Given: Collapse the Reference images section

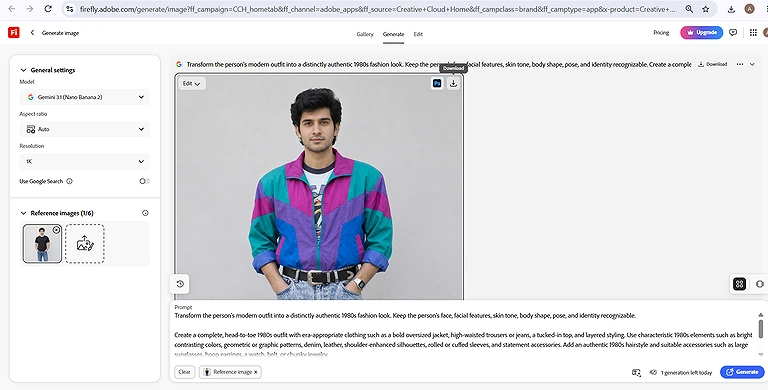Looking at the screenshot, I should 23,213.
